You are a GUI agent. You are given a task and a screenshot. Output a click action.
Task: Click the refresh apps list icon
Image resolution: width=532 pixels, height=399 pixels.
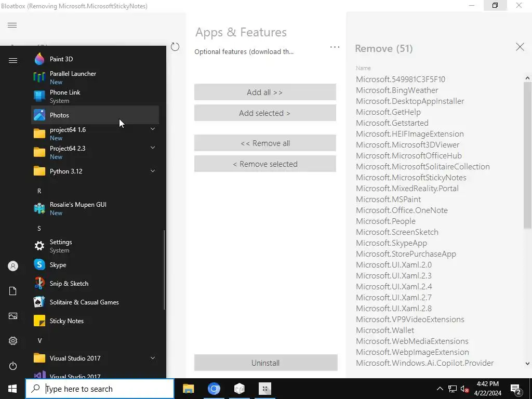coord(175,47)
